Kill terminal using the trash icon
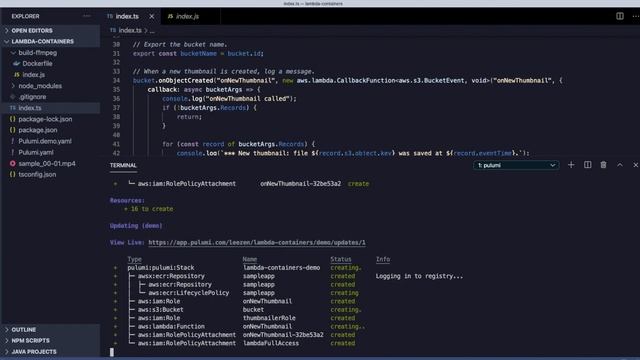This screenshot has height=360, width=640. tap(603, 165)
